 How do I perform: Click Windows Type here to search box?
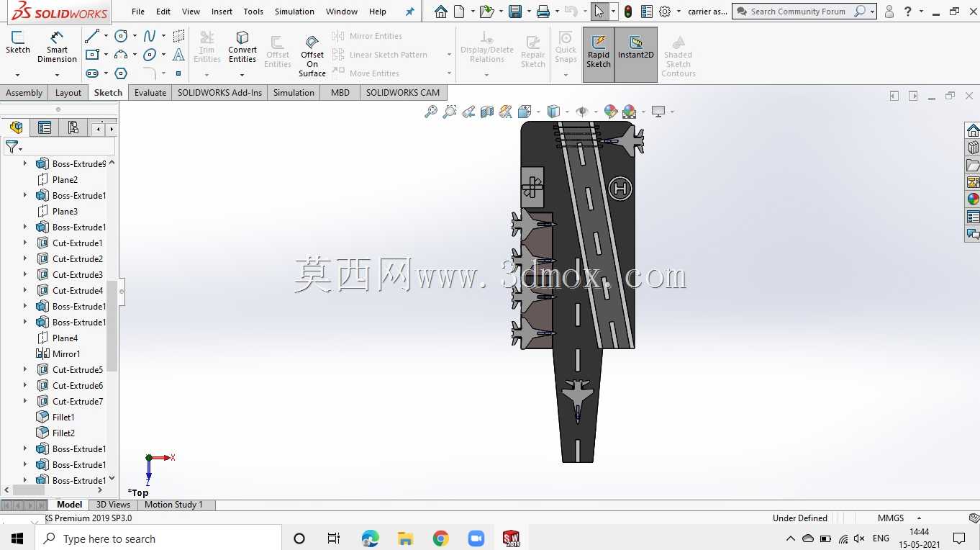point(158,538)
